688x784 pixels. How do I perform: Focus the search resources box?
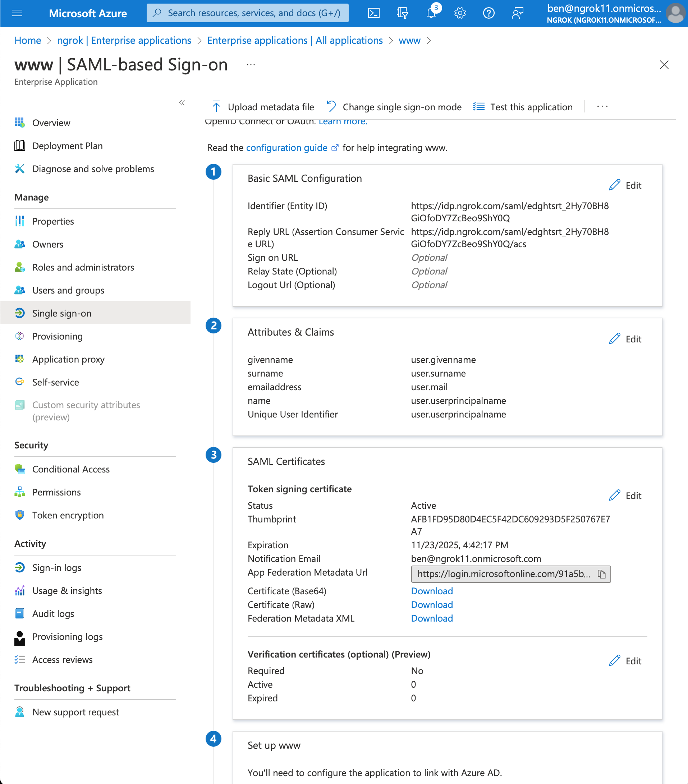pyautogui.click(x=248, y=13)
